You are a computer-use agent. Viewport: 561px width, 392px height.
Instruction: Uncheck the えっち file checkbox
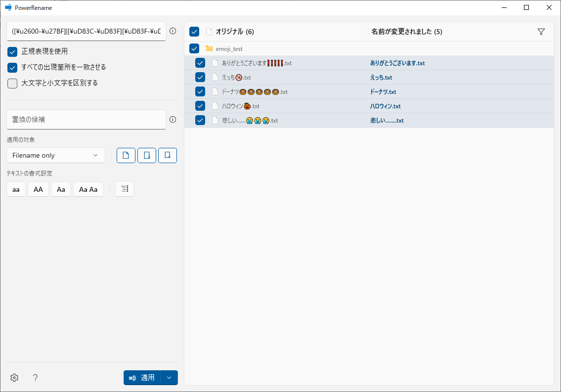200,77
